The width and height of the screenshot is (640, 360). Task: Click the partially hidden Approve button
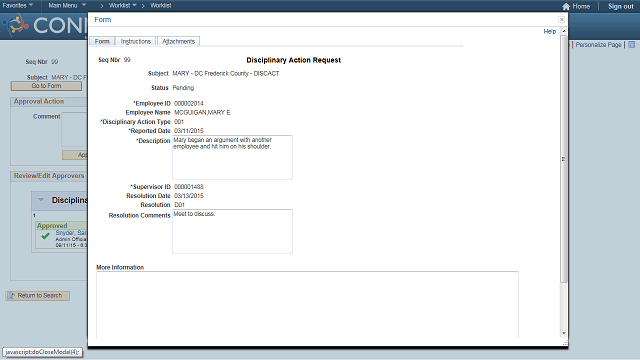coord(75,155)
